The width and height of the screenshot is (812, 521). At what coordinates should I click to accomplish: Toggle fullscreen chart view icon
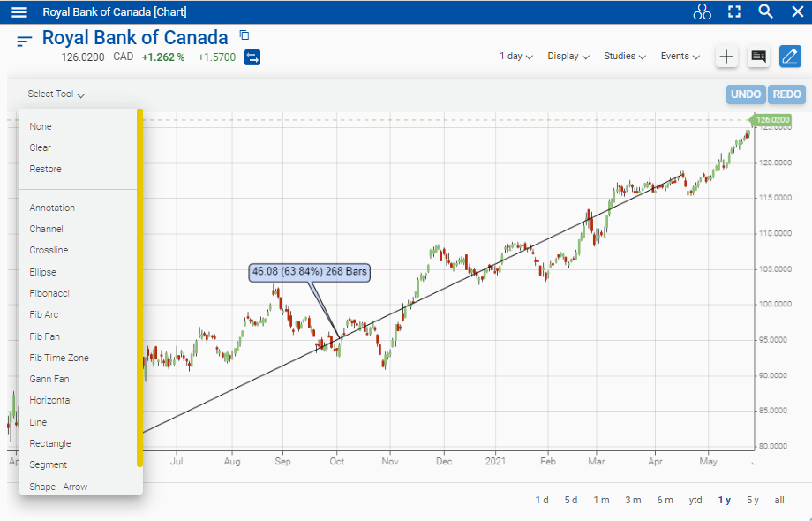pos(733,11)
